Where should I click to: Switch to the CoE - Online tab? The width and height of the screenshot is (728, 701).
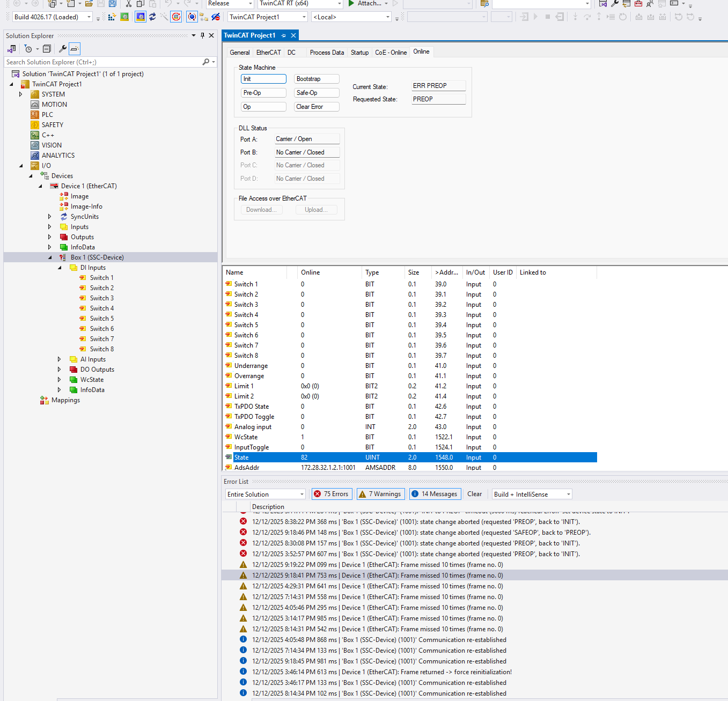tap(391, 53)
